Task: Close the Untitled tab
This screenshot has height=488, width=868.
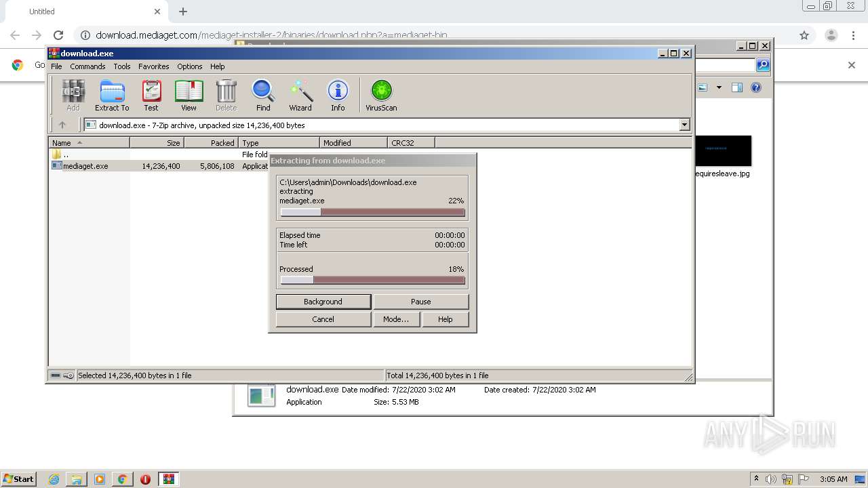Action: pyautogui.click(x=157, y=12)
